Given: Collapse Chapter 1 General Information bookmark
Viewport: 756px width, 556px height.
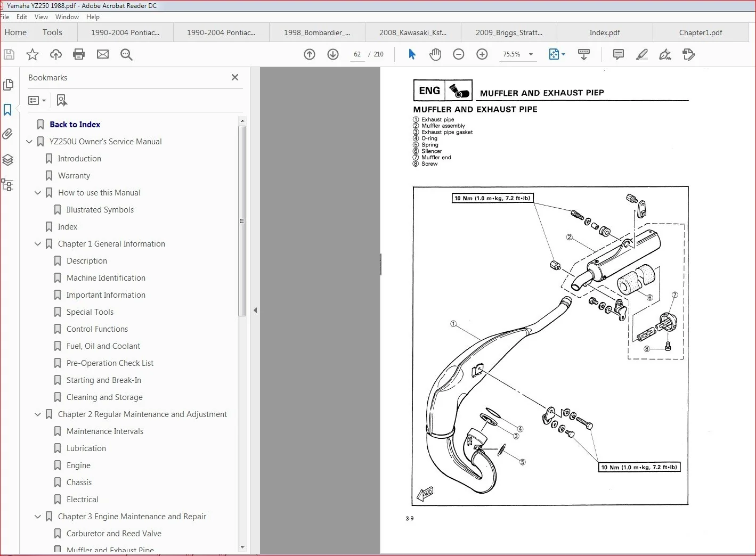Looking at the screenshot, I should coord(38,244).
